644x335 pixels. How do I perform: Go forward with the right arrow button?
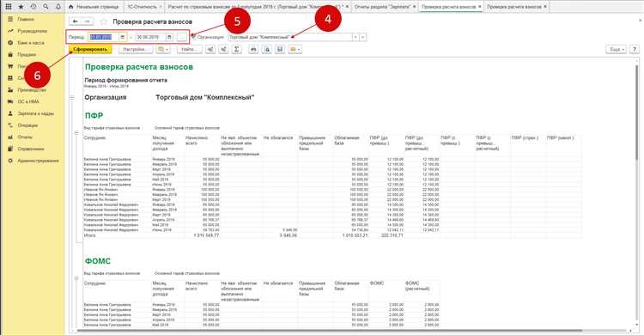coord(87,21)
